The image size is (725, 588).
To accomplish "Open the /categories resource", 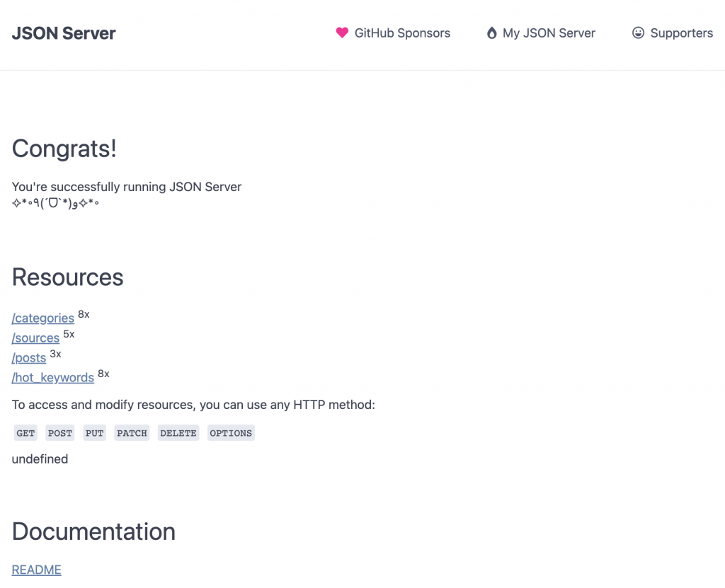I will pyautogui.click(x=43, y=318).
